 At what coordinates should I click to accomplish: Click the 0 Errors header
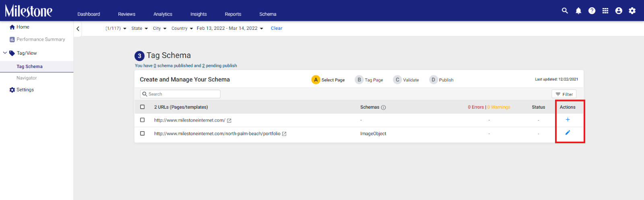pyautogui.click(x=476, y=107)
